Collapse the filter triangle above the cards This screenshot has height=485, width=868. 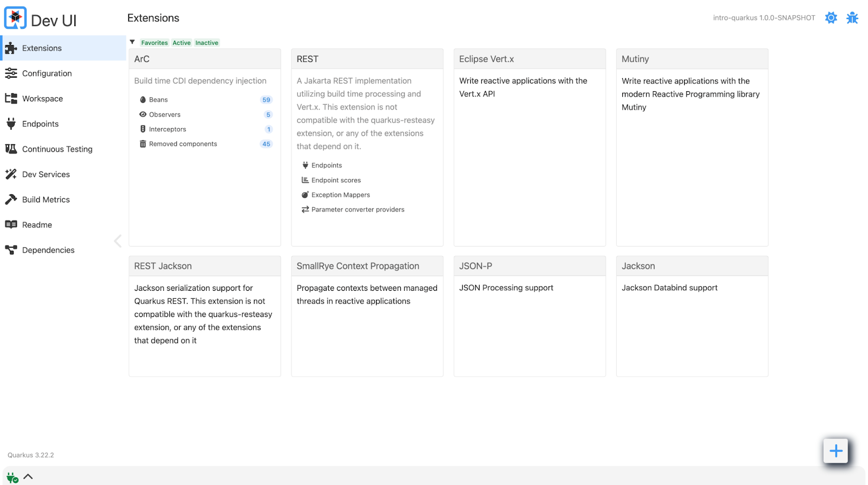click(132, 42)
